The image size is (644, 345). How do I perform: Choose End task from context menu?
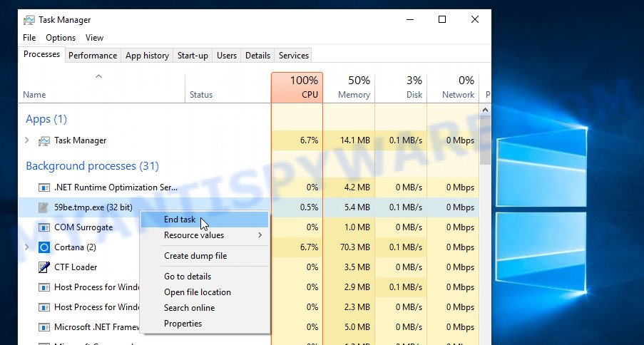tap(205, 220)
